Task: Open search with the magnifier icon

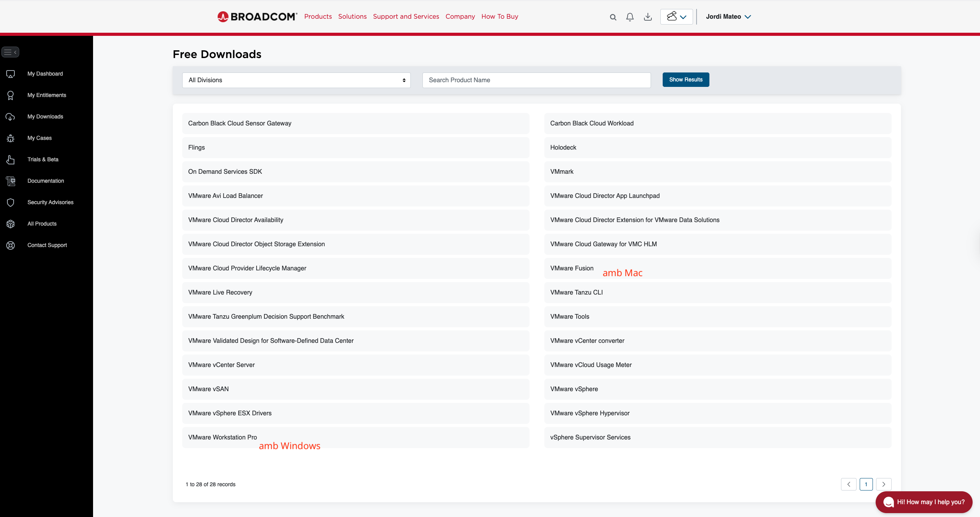Action: [x=613, y=17]
